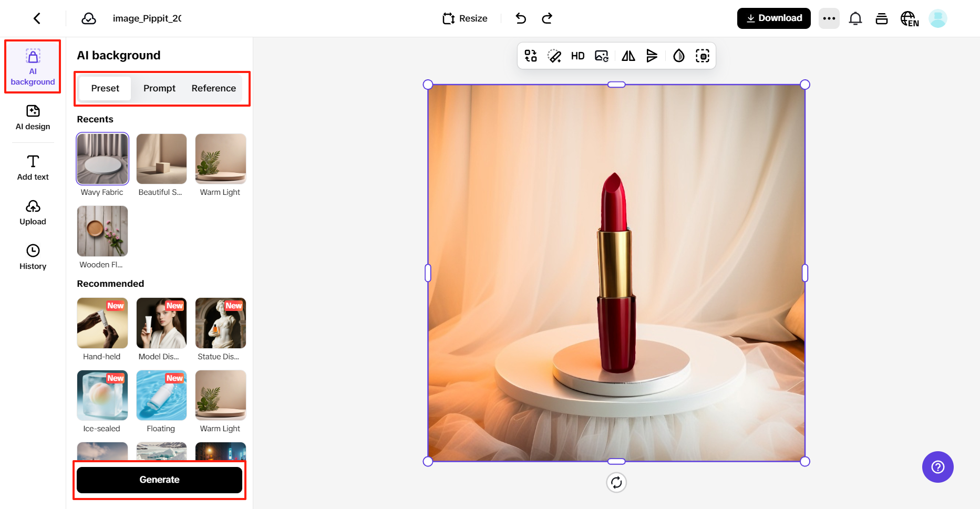The image size is (980, 509).
Task: Open the adjust/contrast droplet icon
Action: (x=678, y=56)
